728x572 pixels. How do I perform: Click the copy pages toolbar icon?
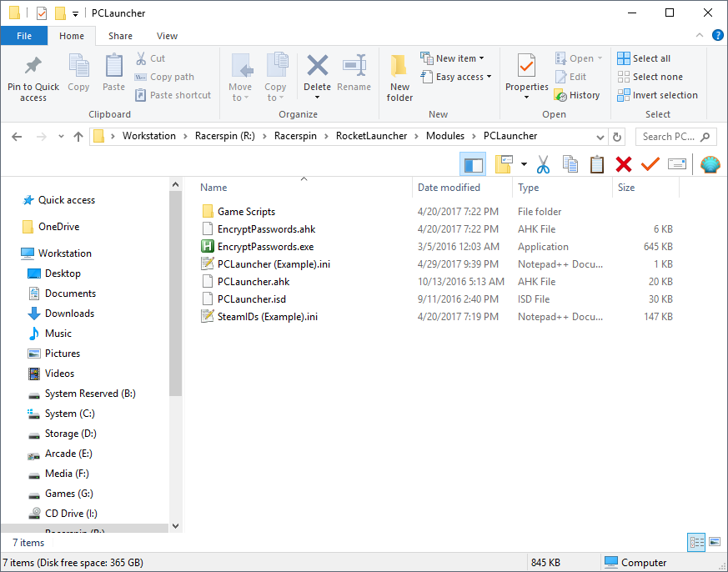click(570, 164)
